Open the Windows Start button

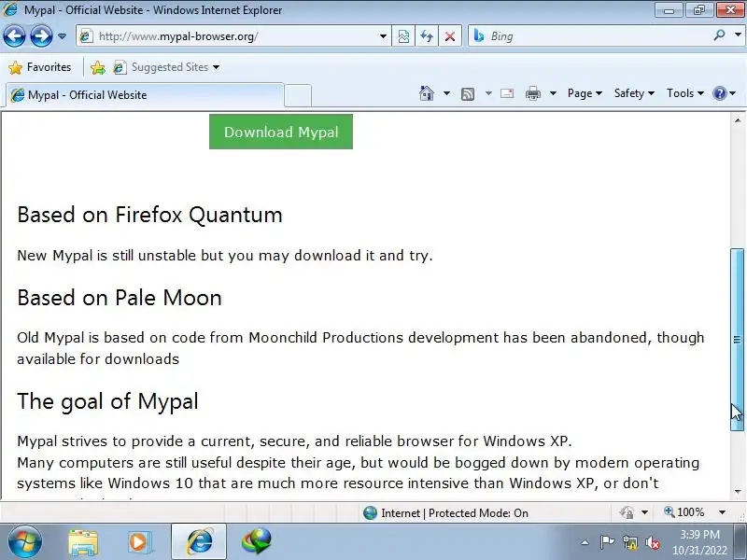24,541
